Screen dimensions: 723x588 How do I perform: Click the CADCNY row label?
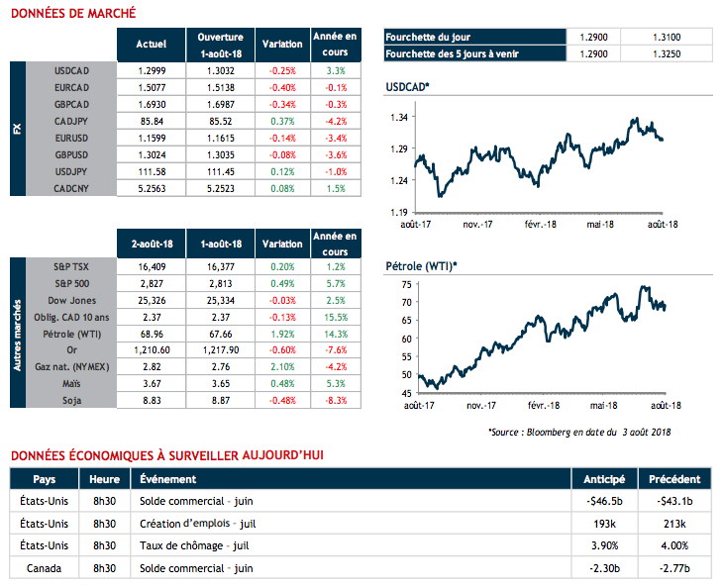click(73, 186)
